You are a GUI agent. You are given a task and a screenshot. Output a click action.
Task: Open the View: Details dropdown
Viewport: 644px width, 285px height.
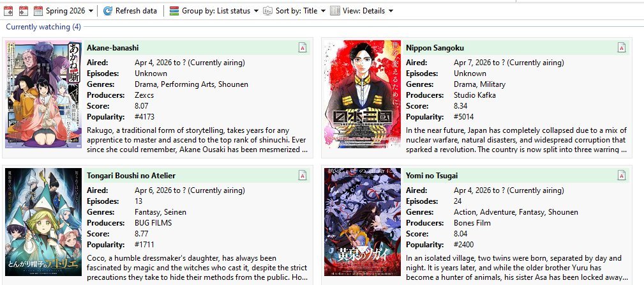point(361,11)
